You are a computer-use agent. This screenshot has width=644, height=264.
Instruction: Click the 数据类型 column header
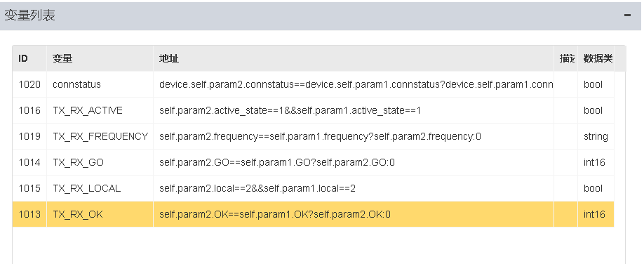point(596,58)
